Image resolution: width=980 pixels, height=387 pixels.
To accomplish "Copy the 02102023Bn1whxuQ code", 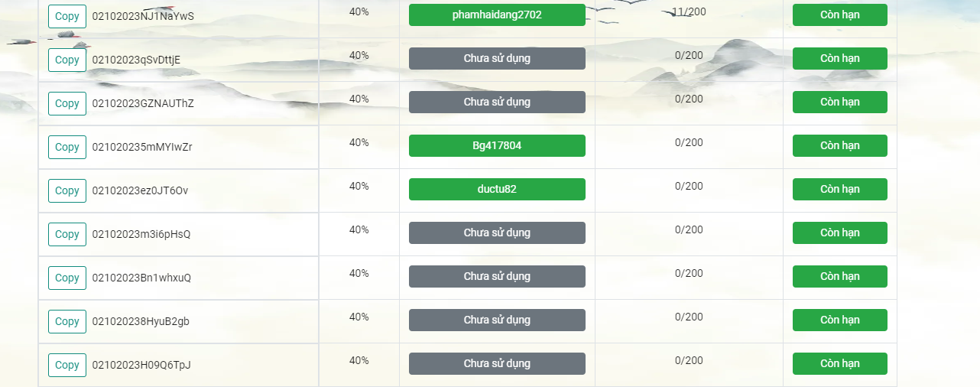I will coord(67,278).
